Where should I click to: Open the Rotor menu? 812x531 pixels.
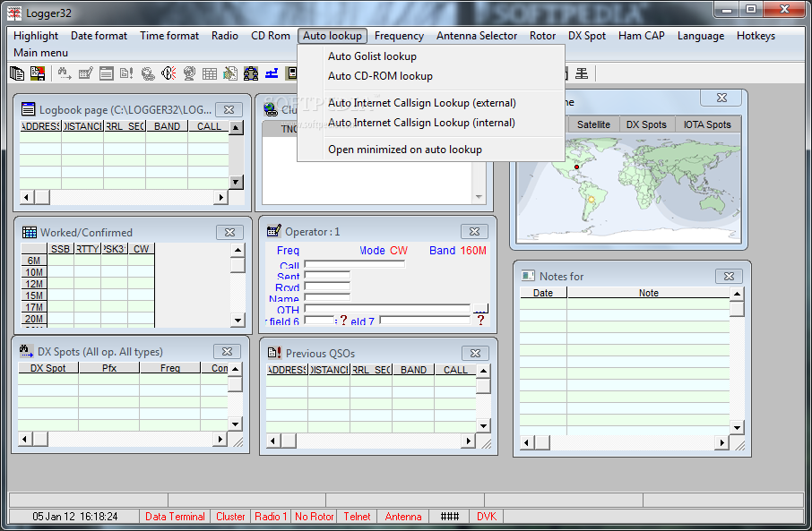tap(542, 36)
